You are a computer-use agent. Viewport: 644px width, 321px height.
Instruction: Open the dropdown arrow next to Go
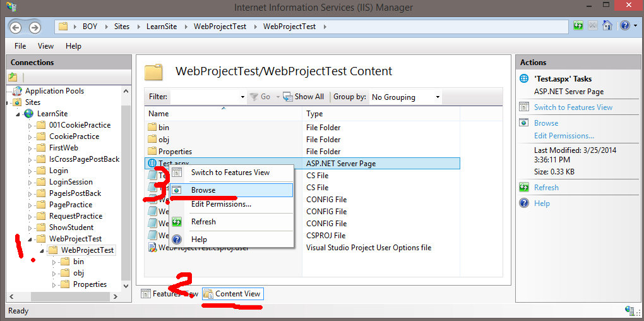pos(278,97)
